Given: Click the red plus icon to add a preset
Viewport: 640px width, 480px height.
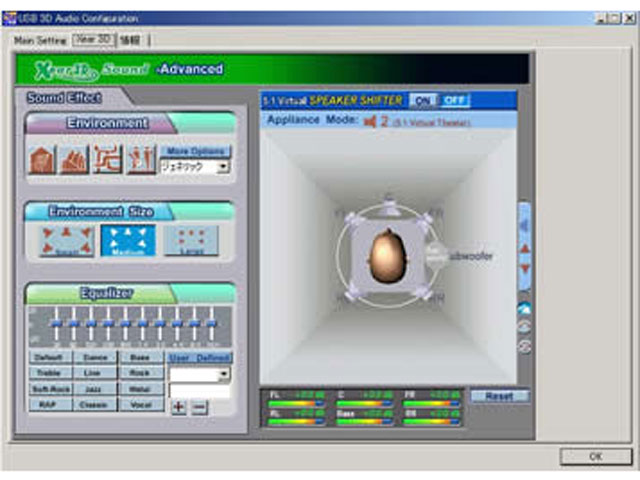Looking at the screenshot, I should [x=179, y=407].
